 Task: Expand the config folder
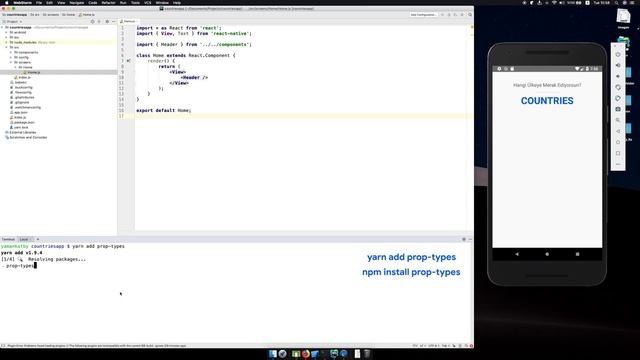click(x=11, y=57)
